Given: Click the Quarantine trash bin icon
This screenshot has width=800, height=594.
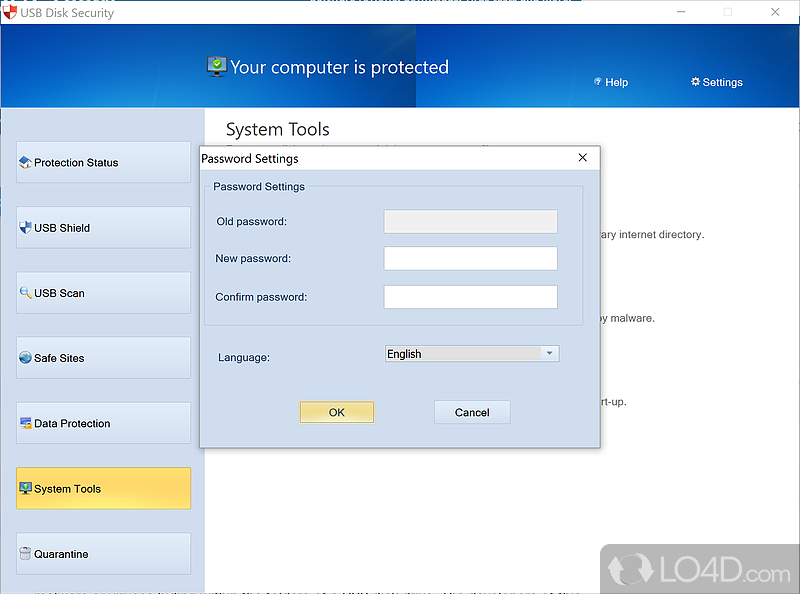Looking at the screenshot, I should tap(25, 554).
